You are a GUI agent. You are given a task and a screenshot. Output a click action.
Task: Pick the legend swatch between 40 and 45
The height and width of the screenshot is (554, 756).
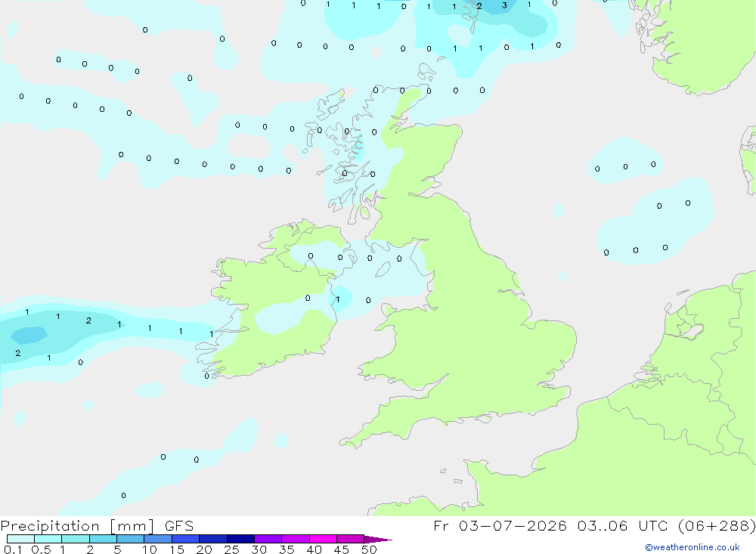coord(323,539)
